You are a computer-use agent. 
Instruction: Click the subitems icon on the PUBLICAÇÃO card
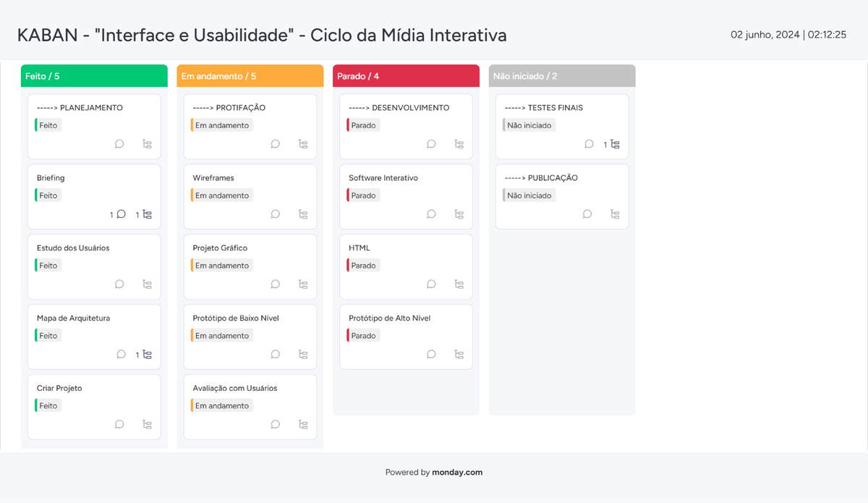click(615, 214)
